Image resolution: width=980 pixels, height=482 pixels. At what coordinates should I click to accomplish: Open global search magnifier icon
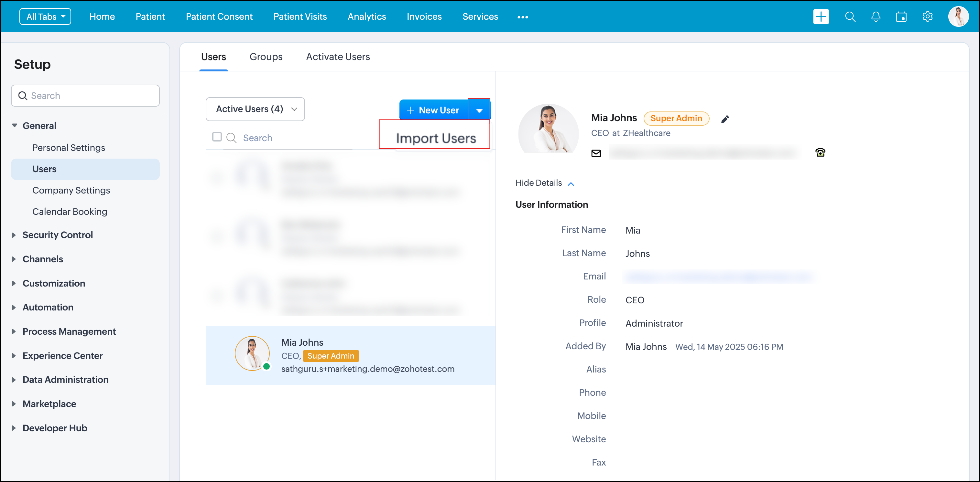point(850,17)
